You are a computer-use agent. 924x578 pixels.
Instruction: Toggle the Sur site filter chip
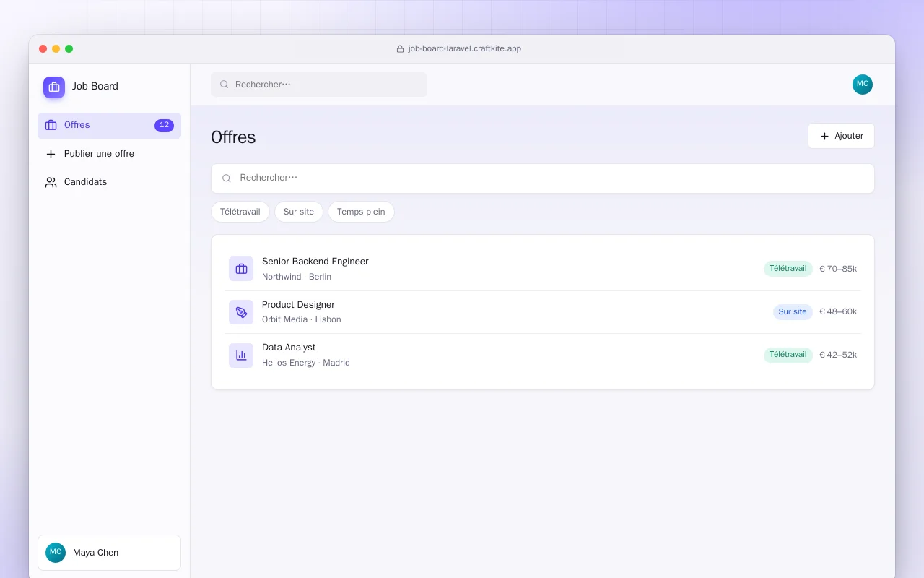point(299,212)
